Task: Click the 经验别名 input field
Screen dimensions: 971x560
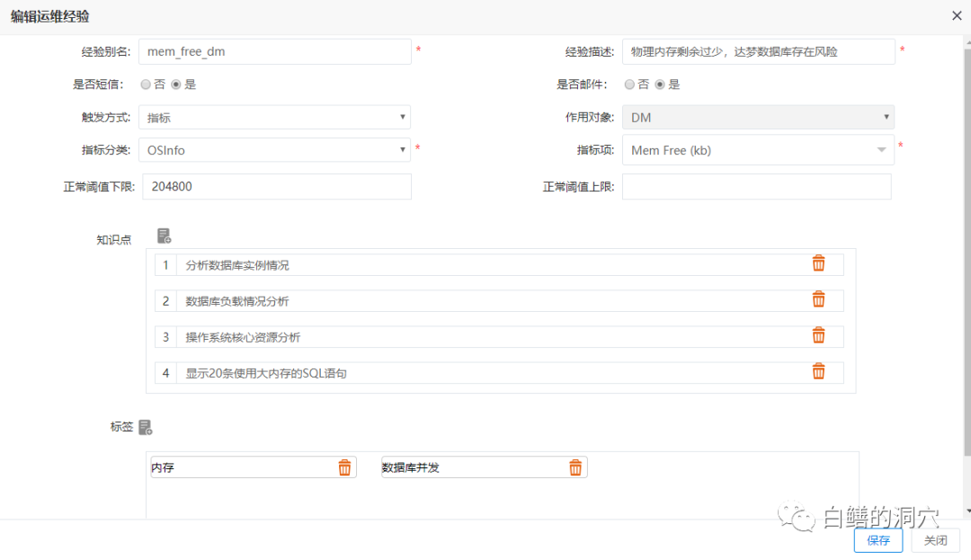Action: (x=274, y=52)
